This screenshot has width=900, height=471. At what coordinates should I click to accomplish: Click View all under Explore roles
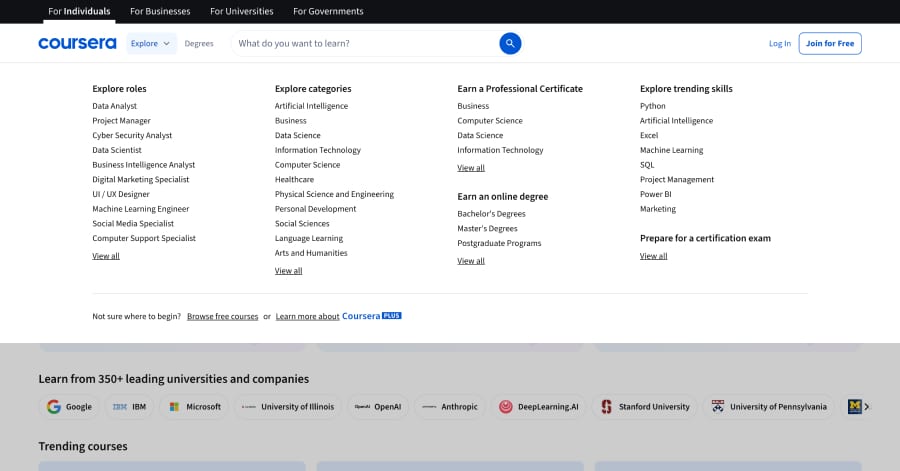click(106, 256)
